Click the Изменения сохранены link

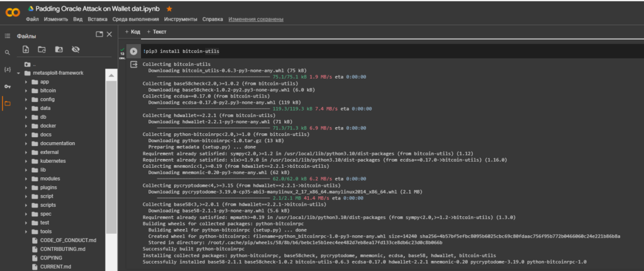pos(256,19)
